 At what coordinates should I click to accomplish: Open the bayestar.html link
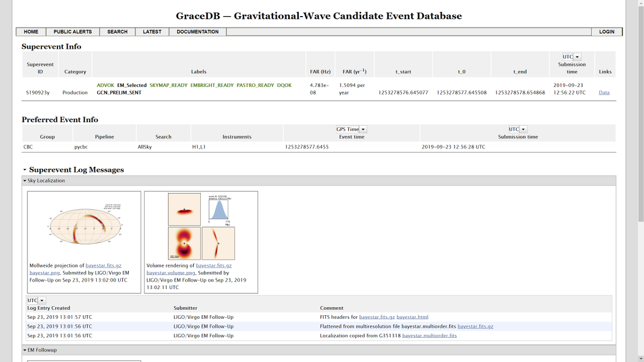pos(412,317)
